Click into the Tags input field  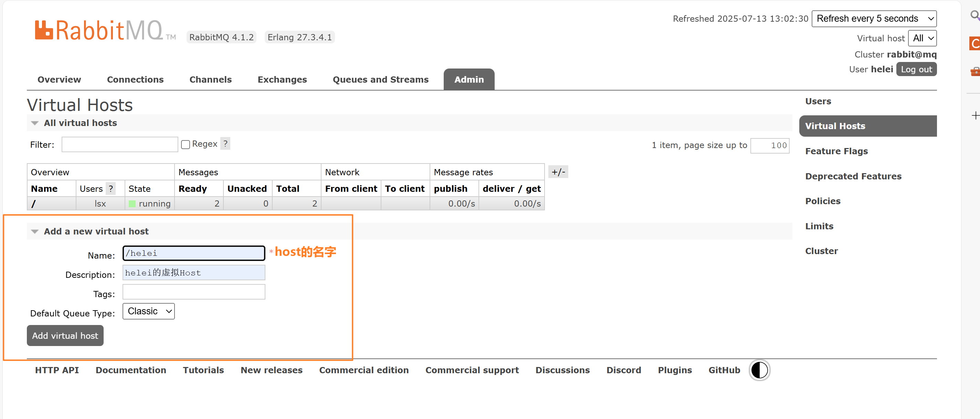pyautogui.click(x=194, y=292)
